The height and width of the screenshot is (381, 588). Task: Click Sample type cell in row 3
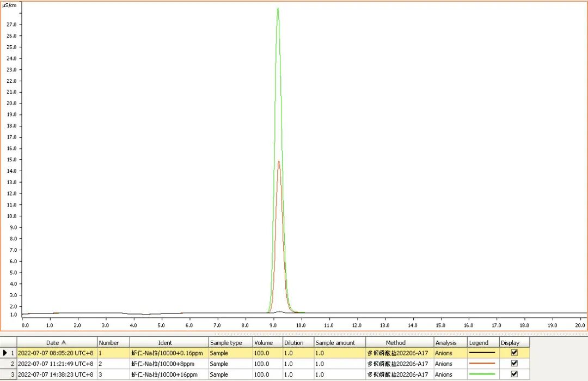pyautogui.click(x=231, y=374)
